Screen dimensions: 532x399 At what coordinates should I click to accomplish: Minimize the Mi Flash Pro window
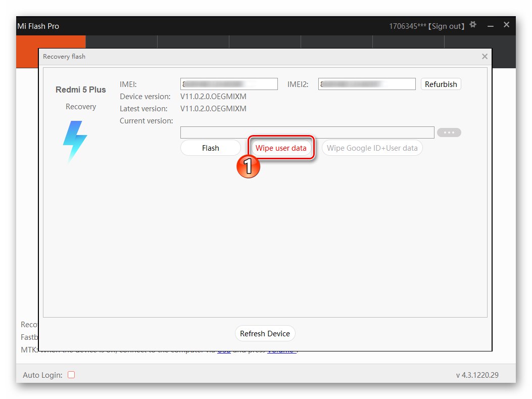490,26
